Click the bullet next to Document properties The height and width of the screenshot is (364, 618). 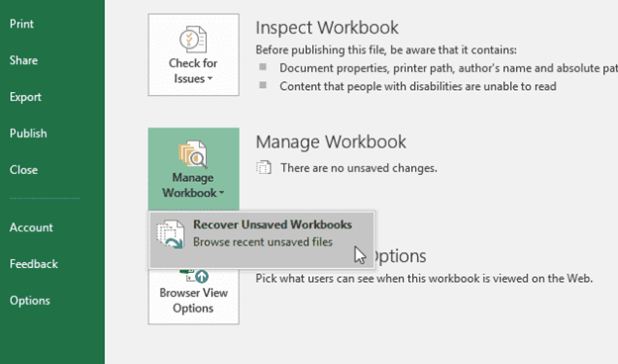point(262,67)
